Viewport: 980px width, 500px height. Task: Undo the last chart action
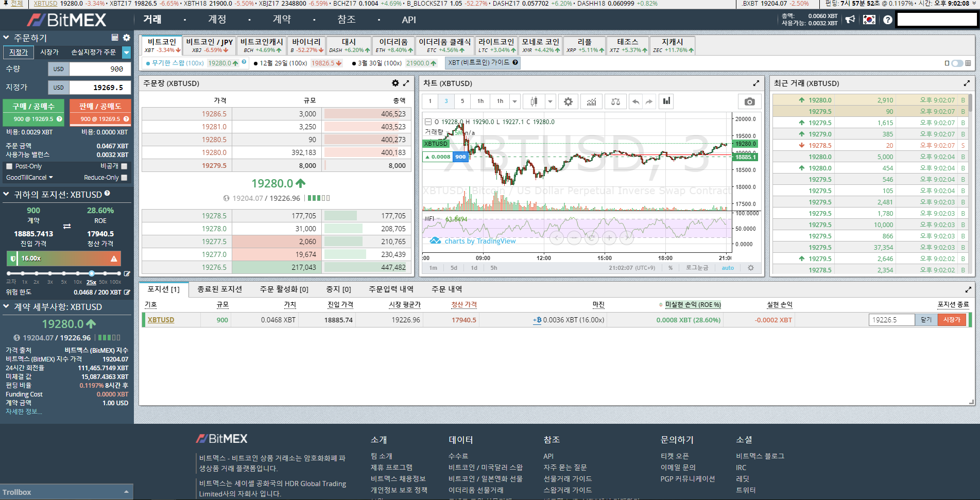click(636, 101)
